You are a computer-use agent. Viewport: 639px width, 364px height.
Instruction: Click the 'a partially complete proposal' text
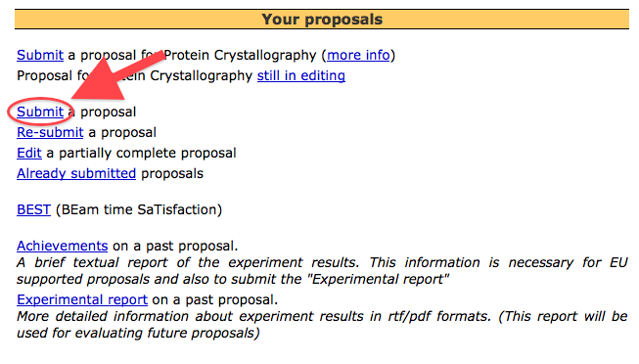point(142,153)
